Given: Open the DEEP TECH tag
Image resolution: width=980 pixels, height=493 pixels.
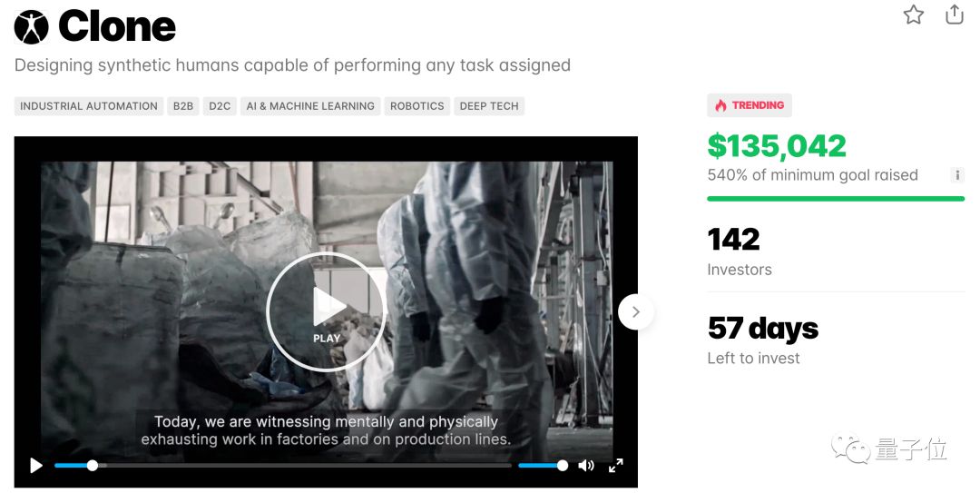Looking at the screenshot, I should coord(489,106).
